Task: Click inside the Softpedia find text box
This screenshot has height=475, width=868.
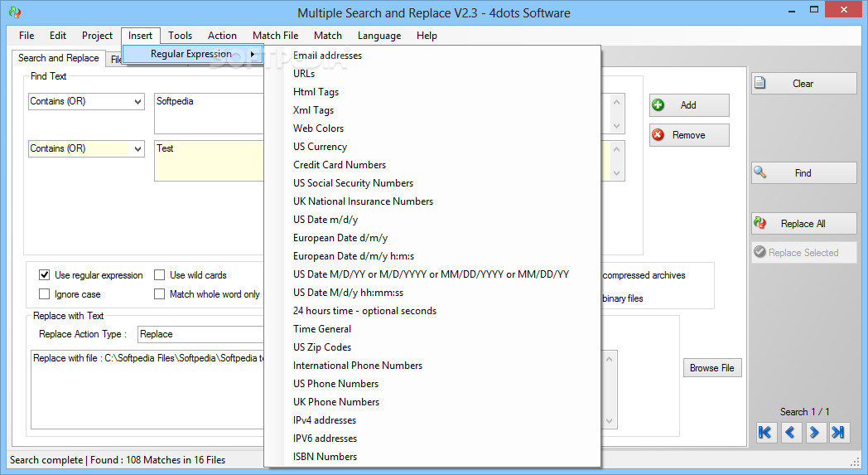Action: 209,114
